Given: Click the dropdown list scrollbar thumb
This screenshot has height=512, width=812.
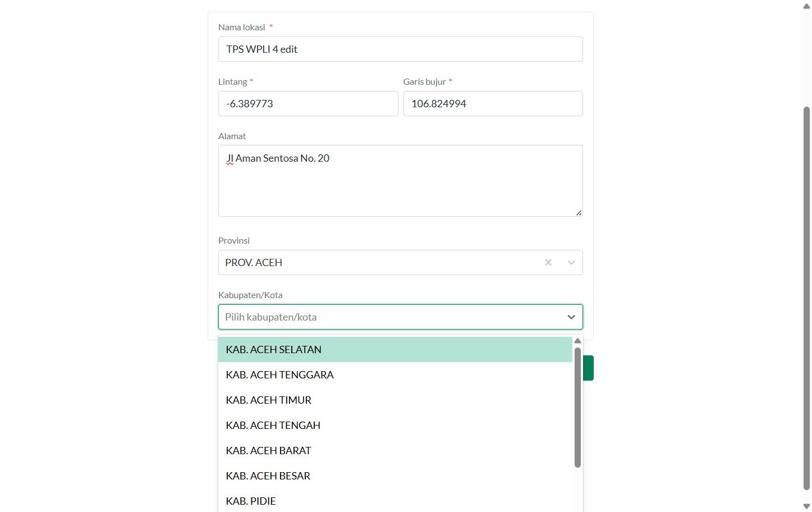Looking at the screenshot, I should click(577, 407).
